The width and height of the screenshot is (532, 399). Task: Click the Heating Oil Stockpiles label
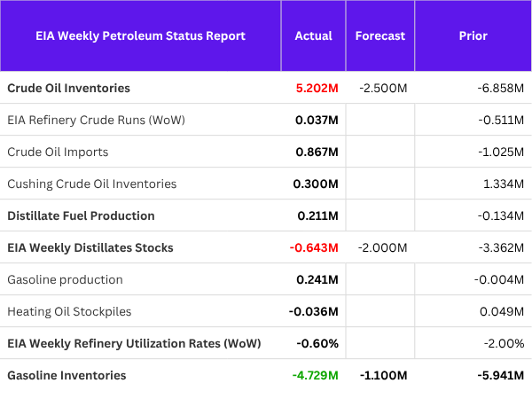(69, 311)
